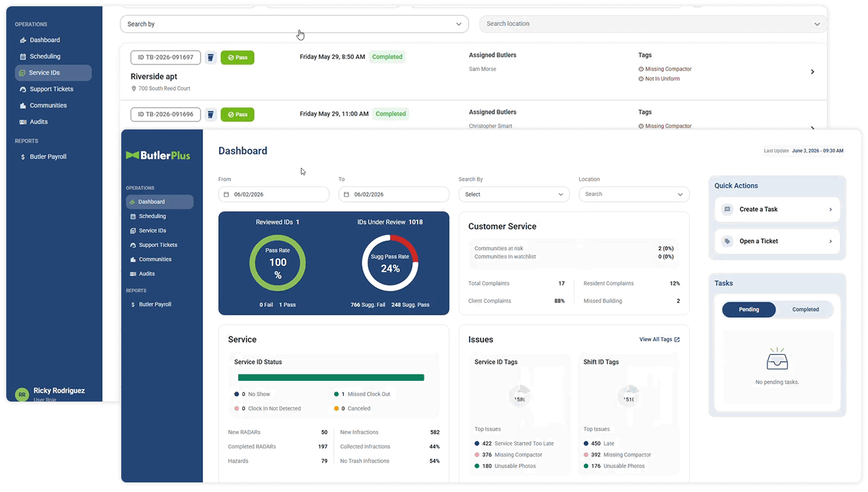
Task: Click the empty inbox icon in the Tasks panel
Action: [777, 358]
